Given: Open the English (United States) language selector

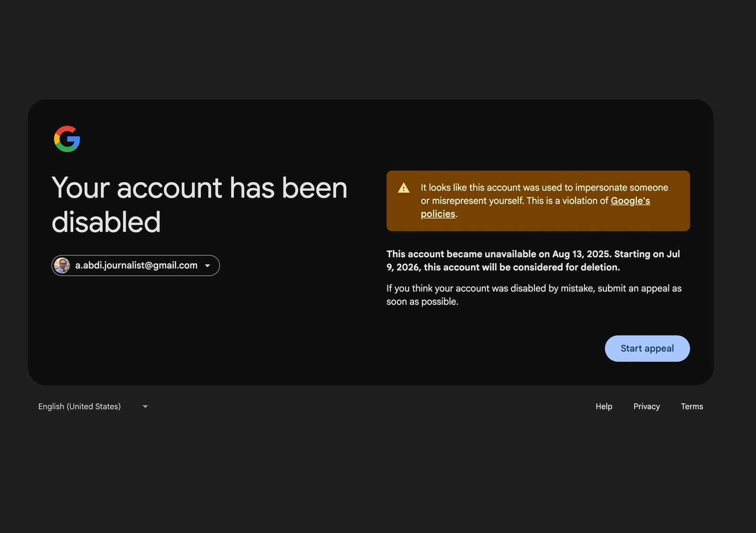Looking at the screenshot, I should click(x=79, y=406).
